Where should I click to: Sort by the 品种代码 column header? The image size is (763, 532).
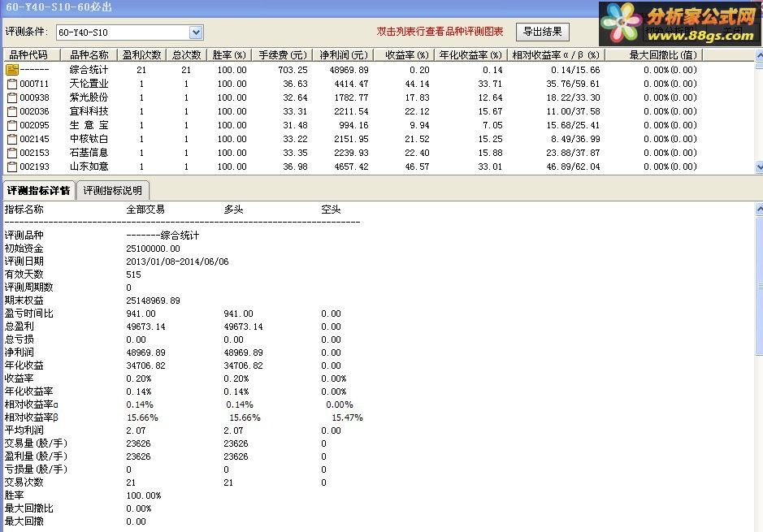33,55
